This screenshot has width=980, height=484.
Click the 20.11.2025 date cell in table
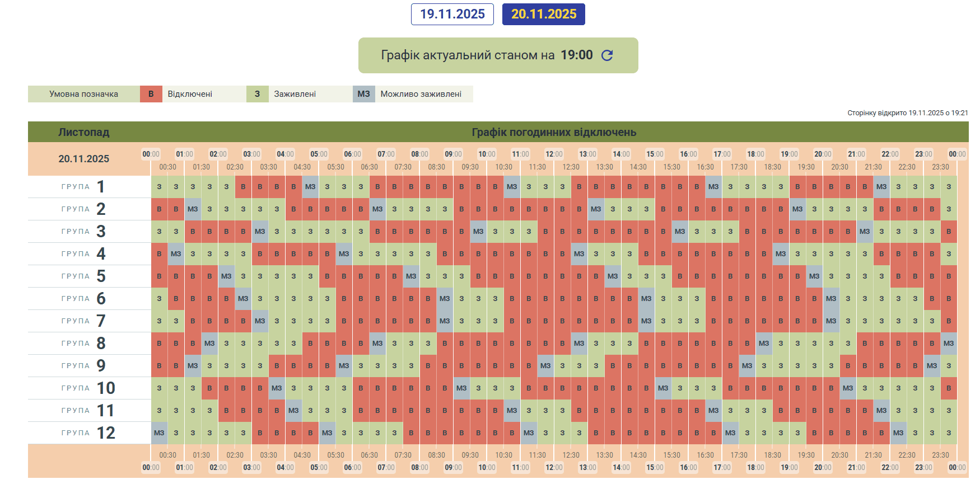[x=84, y=159]
